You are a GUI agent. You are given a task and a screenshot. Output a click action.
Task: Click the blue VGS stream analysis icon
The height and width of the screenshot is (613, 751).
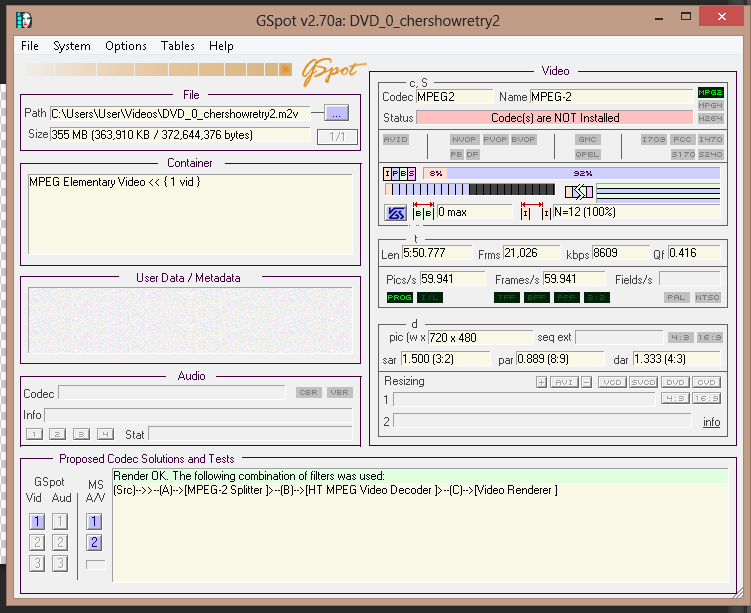395,212
